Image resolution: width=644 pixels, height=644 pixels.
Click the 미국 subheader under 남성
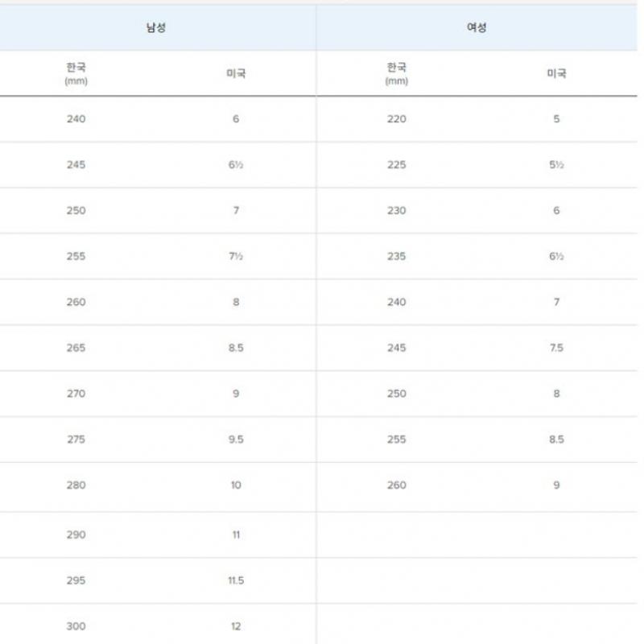tap(236, 73)
